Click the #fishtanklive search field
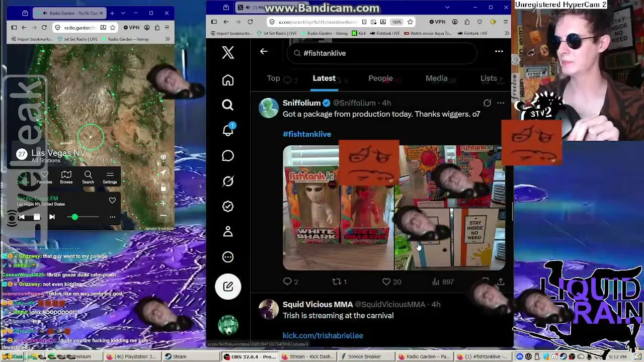Screen dimensions: 644x362 click(x=381, y=53)
